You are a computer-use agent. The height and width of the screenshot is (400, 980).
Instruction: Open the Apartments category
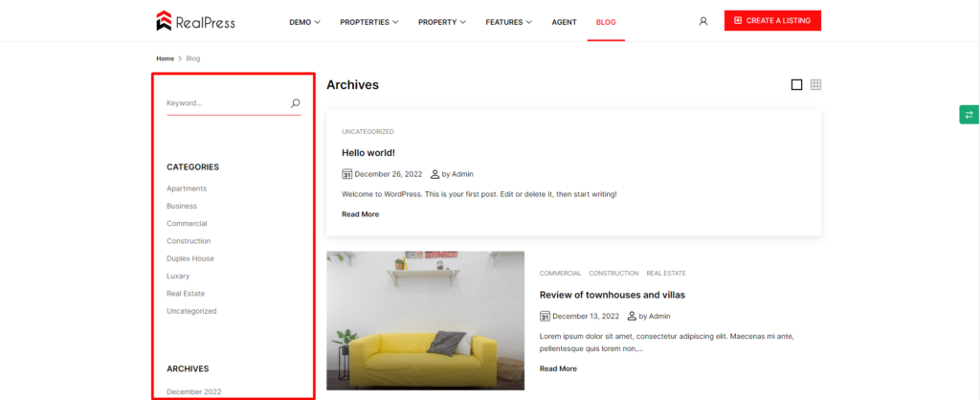click(x=187, y=189)
